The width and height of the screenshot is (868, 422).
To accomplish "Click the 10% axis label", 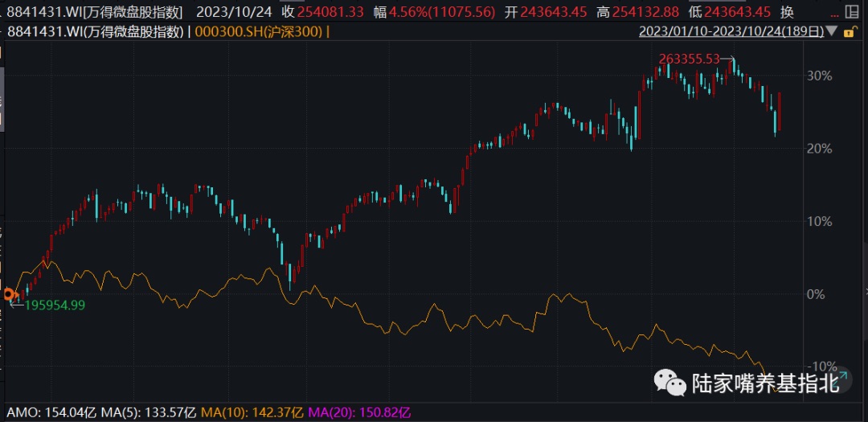I will pyautogui.click(x=819, y=222).
